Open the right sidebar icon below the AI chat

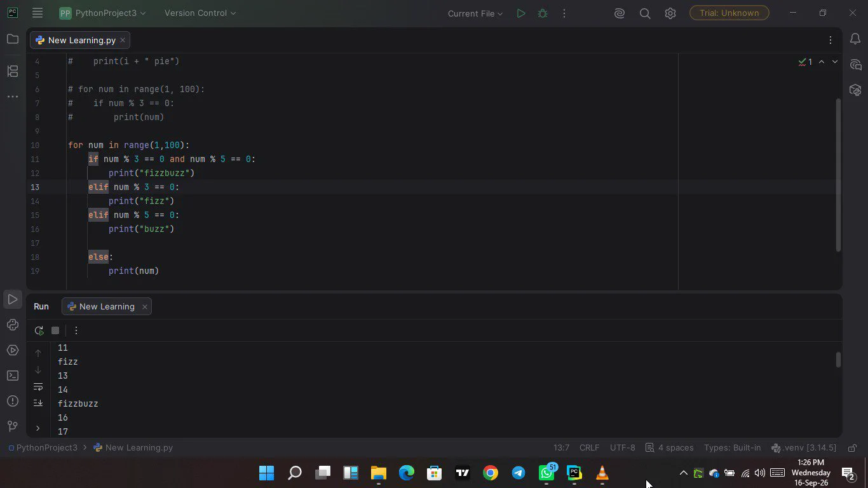855,90
